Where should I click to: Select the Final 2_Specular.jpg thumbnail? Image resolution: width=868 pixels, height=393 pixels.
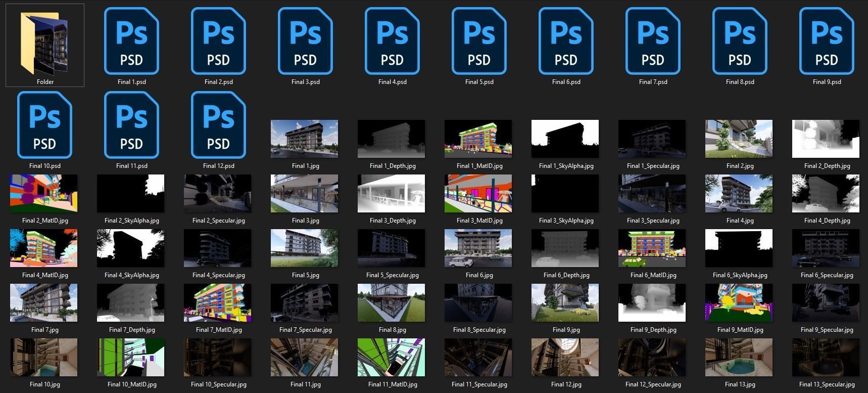(x=218, y=194)
